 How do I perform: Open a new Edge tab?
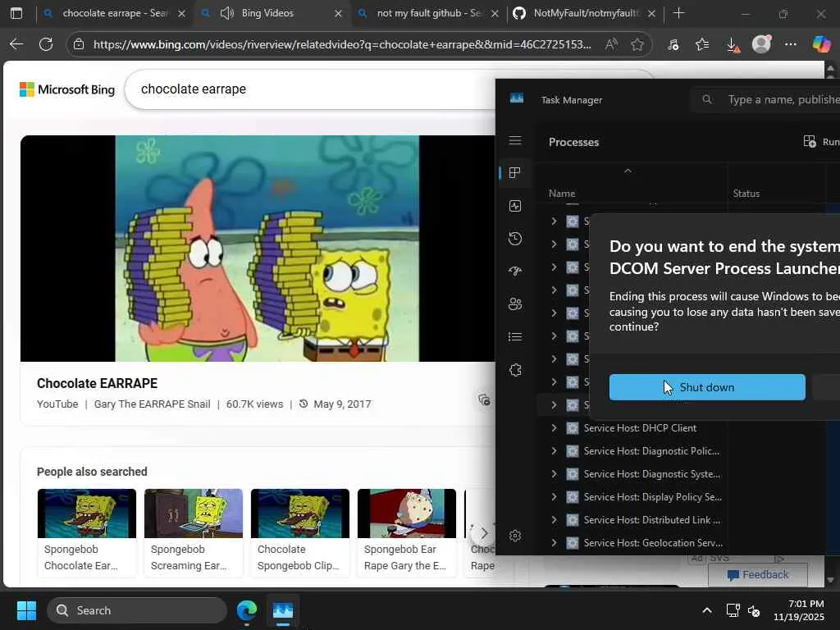click(x=678, y=13)
